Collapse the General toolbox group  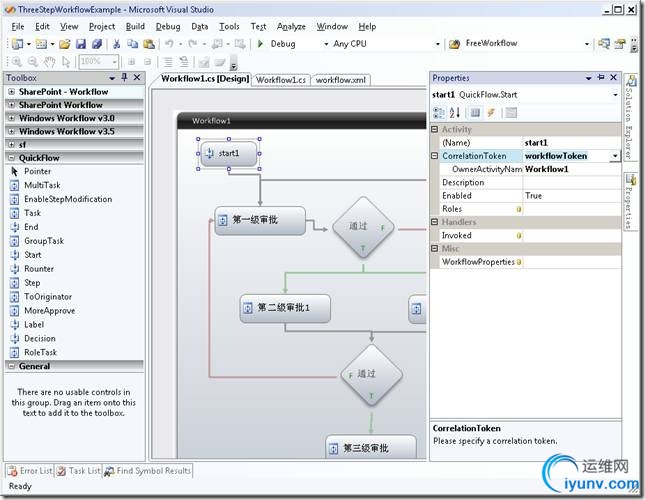click(x=12, y=366)
